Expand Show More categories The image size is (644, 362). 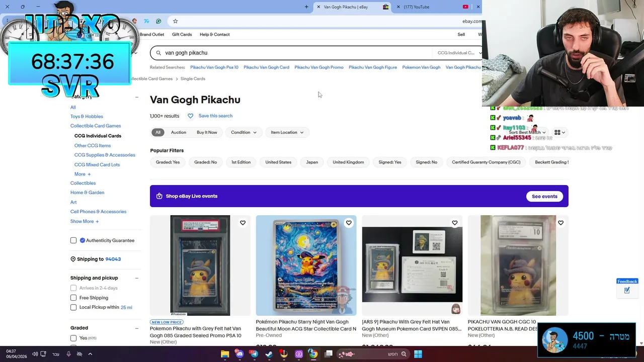(x=85, y=221)
